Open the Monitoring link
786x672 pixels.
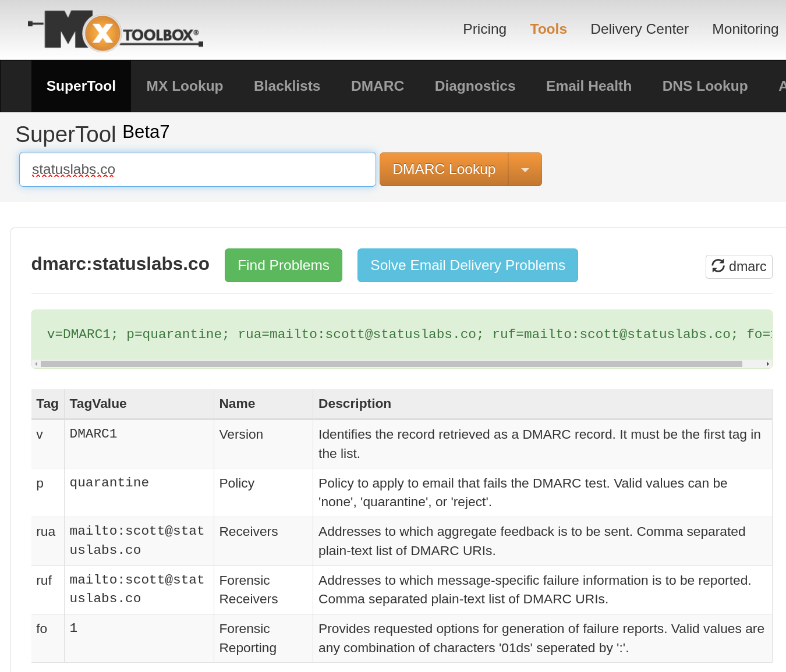745,29
